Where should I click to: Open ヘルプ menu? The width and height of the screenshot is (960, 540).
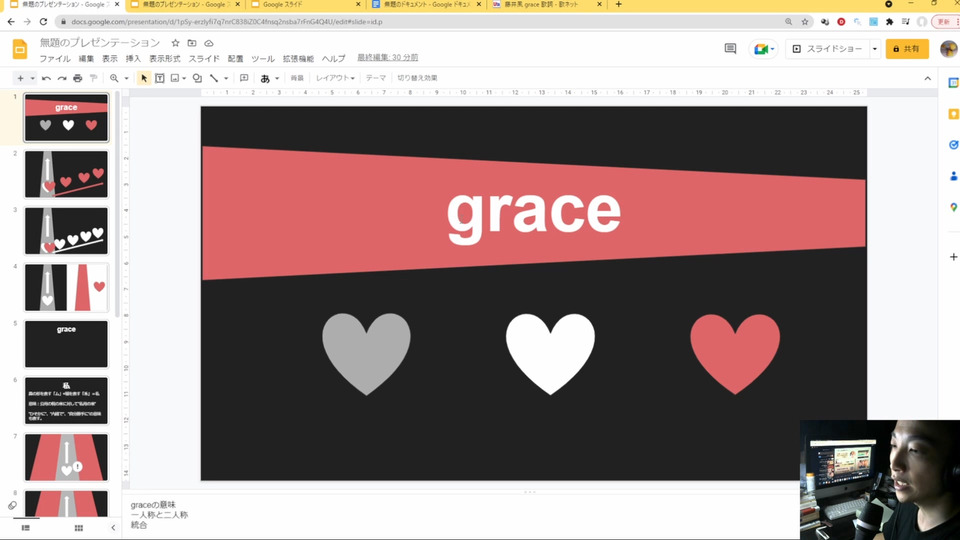[x=334, y=59]
